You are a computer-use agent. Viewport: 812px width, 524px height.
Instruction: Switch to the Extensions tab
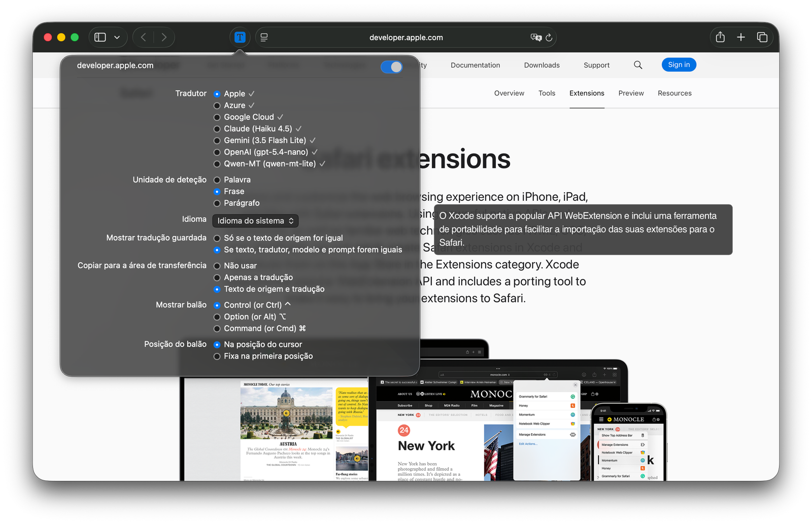click(587, 93)
